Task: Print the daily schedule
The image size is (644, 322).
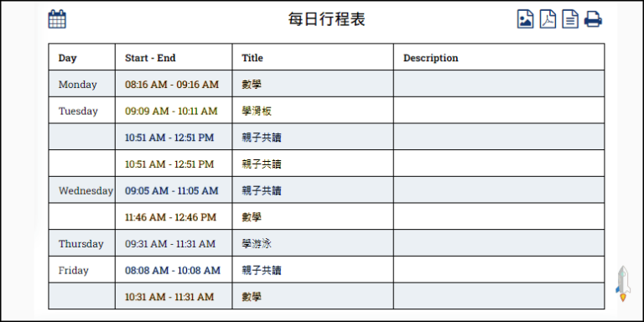Action: click(593, 19)
